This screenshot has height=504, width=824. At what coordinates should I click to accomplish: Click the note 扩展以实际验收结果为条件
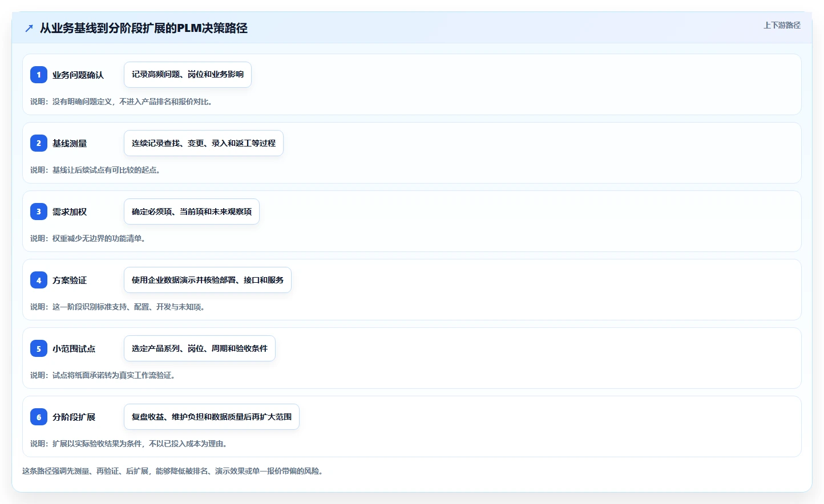[x=130, y=444]
